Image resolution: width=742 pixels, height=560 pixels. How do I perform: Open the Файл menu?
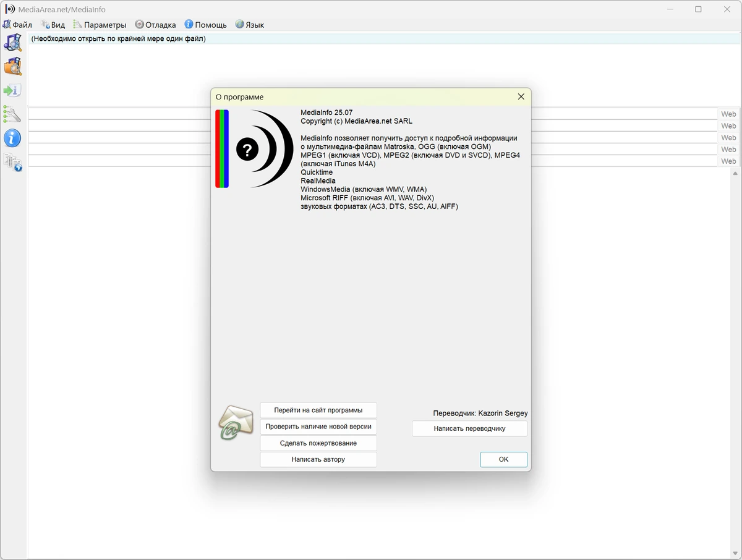(17, 25)
